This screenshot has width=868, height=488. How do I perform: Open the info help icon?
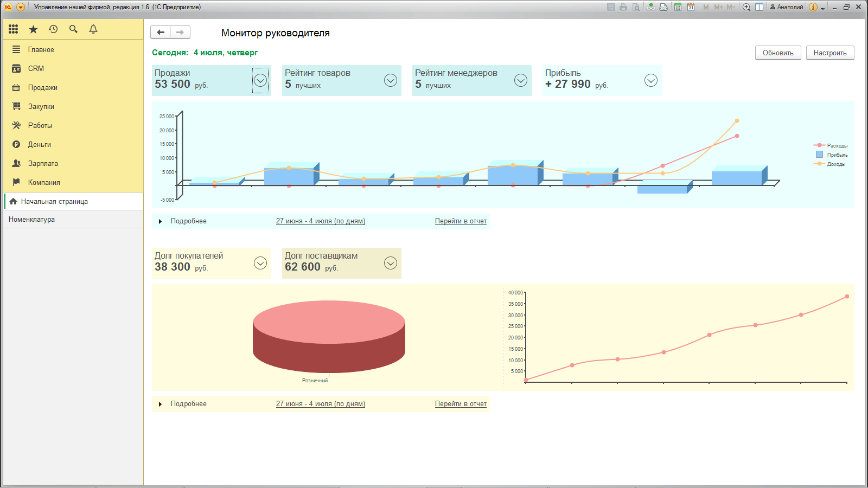tap(813, 7)
